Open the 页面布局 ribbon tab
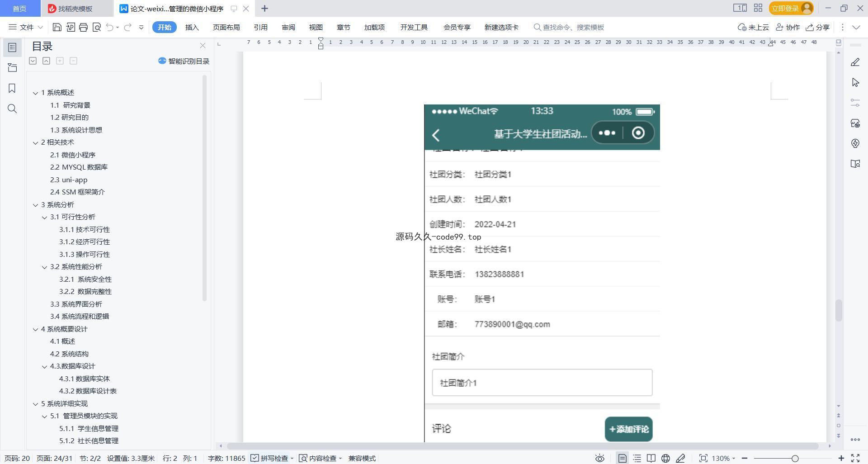The height and width of the screenshot is (464, 868). pyautogui.click(x=226, y=27)
